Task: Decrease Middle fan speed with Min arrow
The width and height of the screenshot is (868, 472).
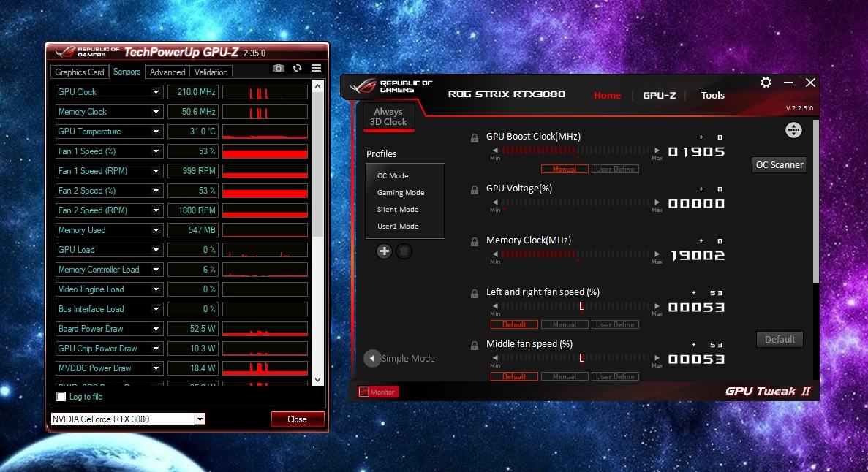Action: (x=495, y=358)
